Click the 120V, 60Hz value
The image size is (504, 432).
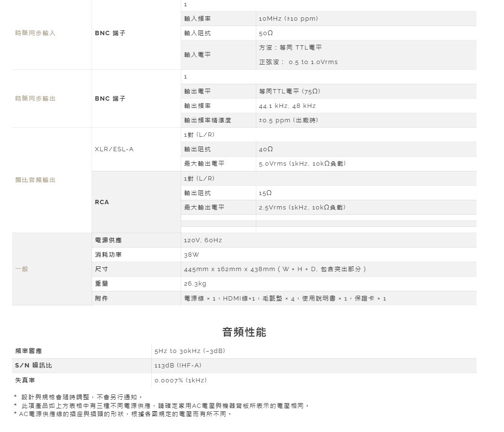click(203, 240)
